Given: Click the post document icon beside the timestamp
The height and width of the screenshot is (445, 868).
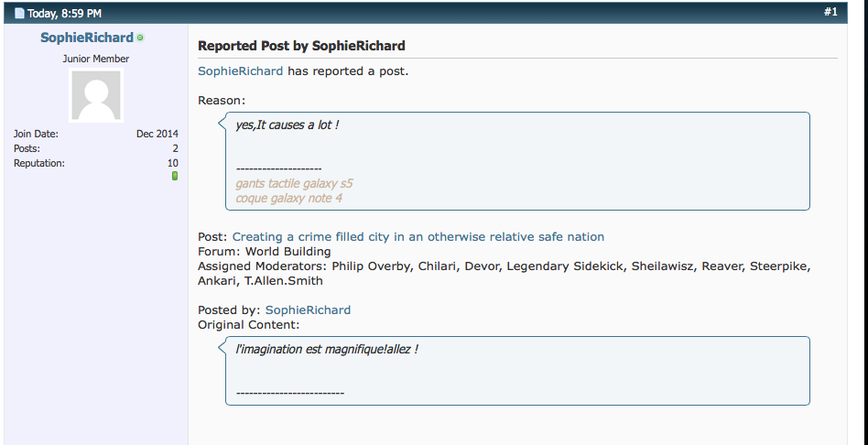Looking at the screenshot, I should tap(19, 13).
